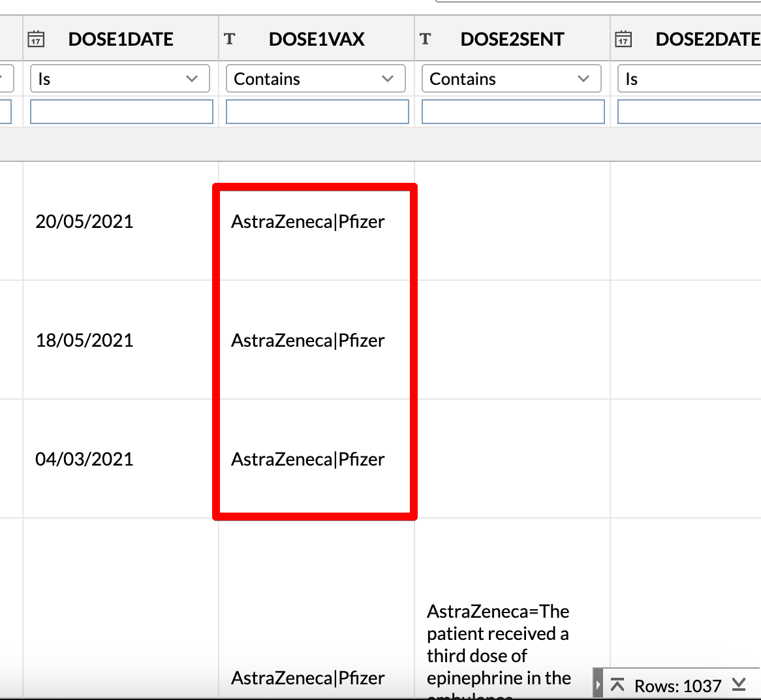Select the 20/05/2021 date cell
761x700 pixels.
tap(121, 221)
